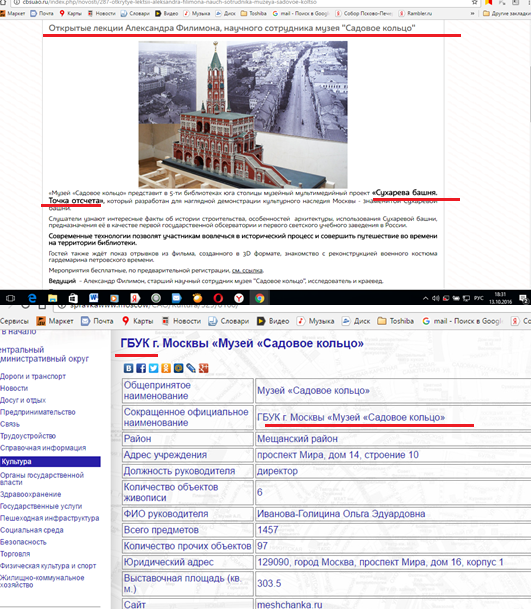Select highlighted Культура sidebar item

point(50,461)
